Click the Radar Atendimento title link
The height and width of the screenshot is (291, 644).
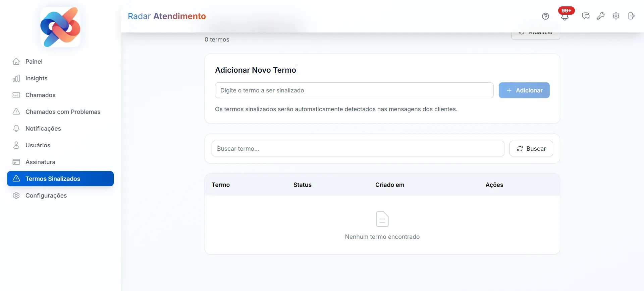click(x=167, y=16)
